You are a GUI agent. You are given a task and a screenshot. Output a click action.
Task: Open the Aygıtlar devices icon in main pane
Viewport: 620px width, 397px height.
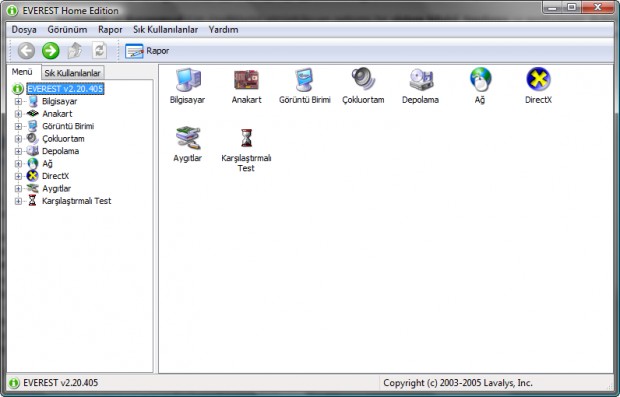pyautogui.click(x=188, y=138)
